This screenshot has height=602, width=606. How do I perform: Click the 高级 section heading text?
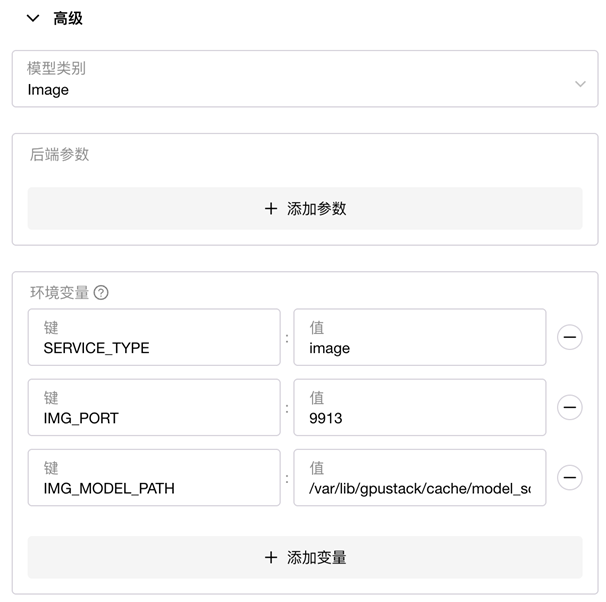(x=68, y=18)
